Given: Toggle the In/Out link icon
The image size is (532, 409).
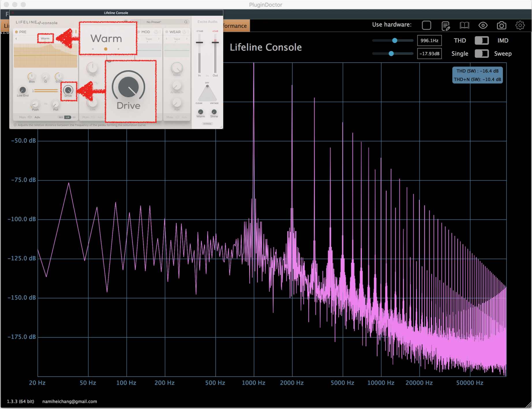Looking at the screenshot, I should point(207,76).
